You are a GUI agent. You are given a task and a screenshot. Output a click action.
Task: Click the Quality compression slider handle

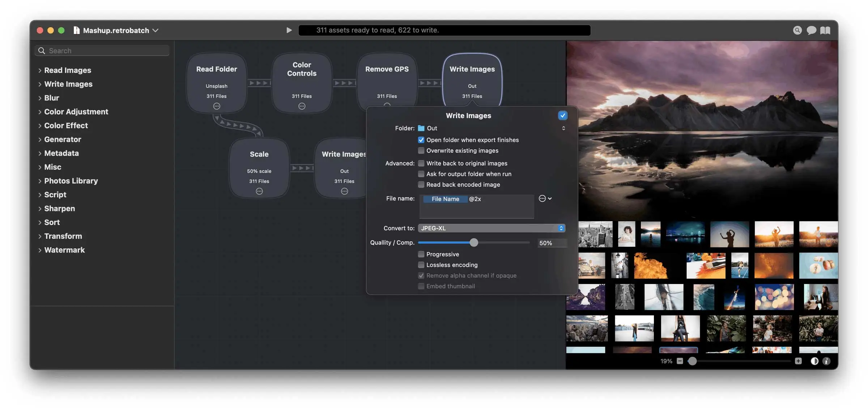(474, 243)
